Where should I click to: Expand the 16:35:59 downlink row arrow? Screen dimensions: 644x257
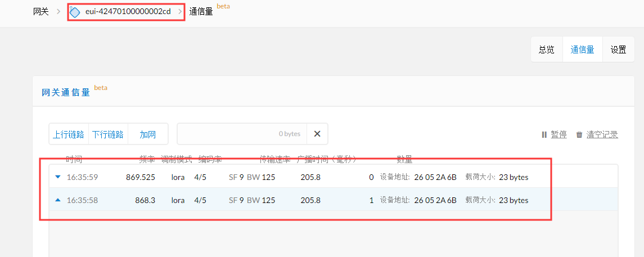(57, 177)
